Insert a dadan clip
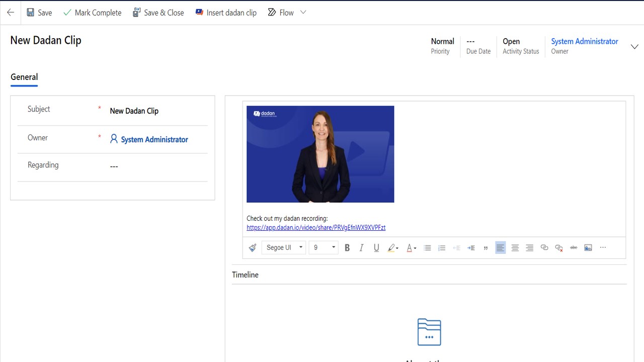The image size is (644, 362). click(226, 13)
